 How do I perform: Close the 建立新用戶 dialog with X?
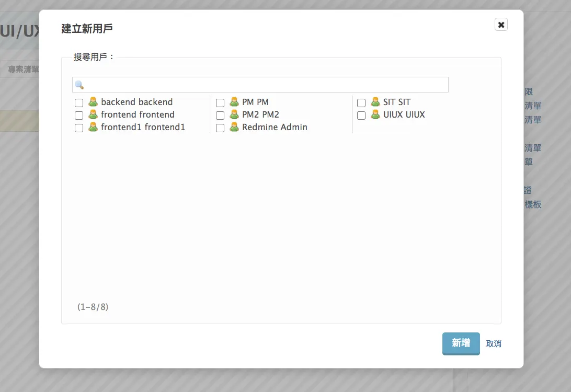pos(501,25)
